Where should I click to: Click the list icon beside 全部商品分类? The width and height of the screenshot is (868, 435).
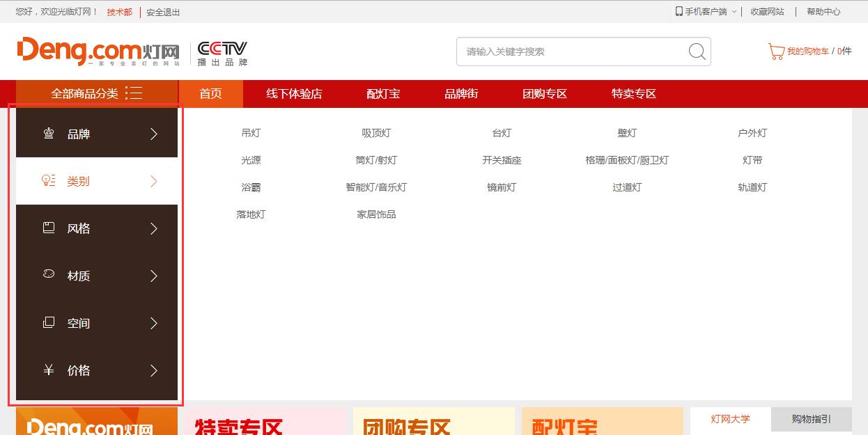134,93
